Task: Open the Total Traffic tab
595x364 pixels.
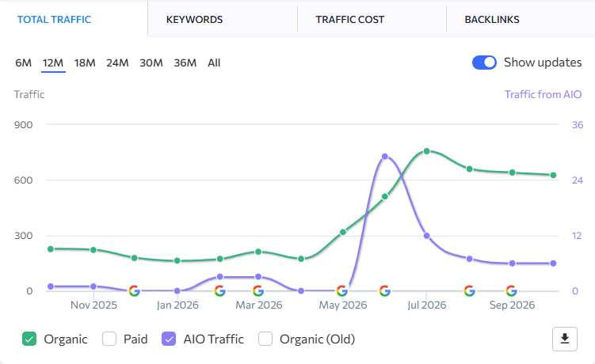Action: coord(54,19)
